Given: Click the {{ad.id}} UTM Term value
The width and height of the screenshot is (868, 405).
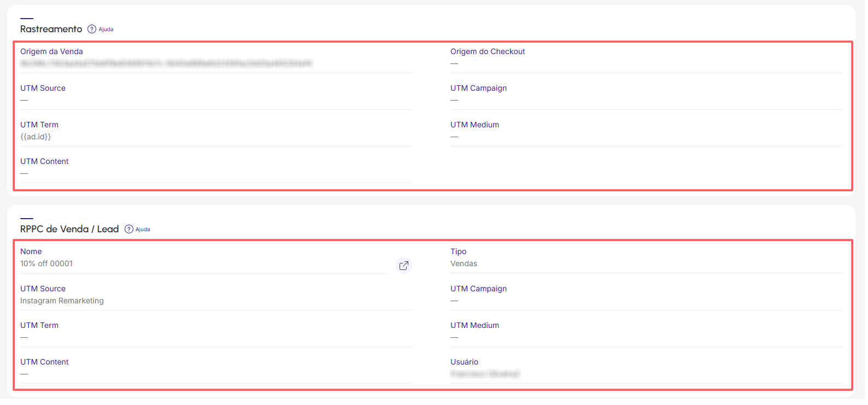Looking at the screenshot, I should 36,137.
